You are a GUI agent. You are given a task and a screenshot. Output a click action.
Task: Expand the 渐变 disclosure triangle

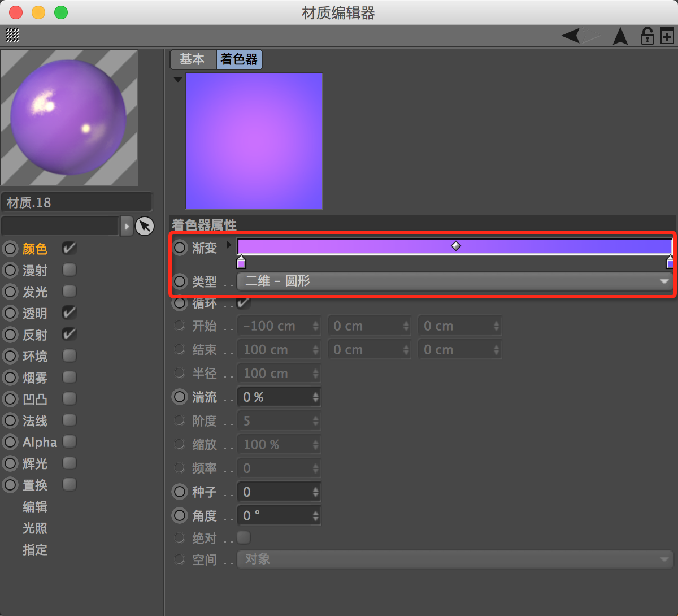click(x=228, y=245)
